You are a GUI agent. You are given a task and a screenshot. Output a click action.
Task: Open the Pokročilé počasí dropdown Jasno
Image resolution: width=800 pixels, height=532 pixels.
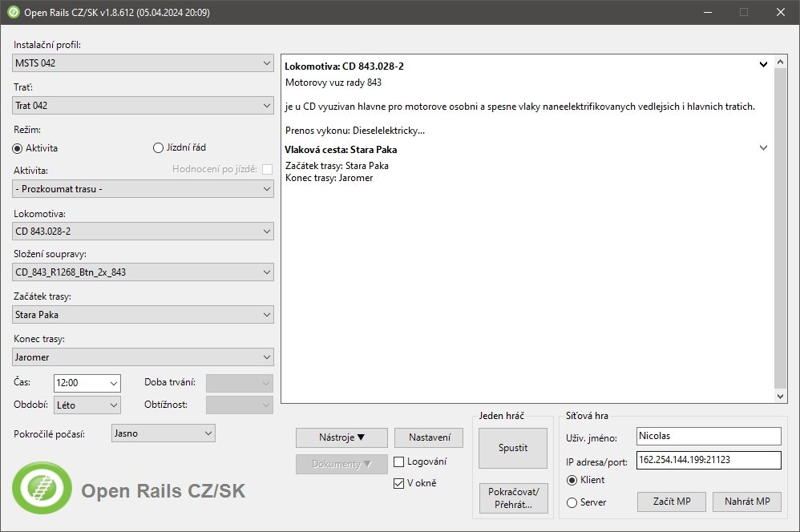(164, 433)
